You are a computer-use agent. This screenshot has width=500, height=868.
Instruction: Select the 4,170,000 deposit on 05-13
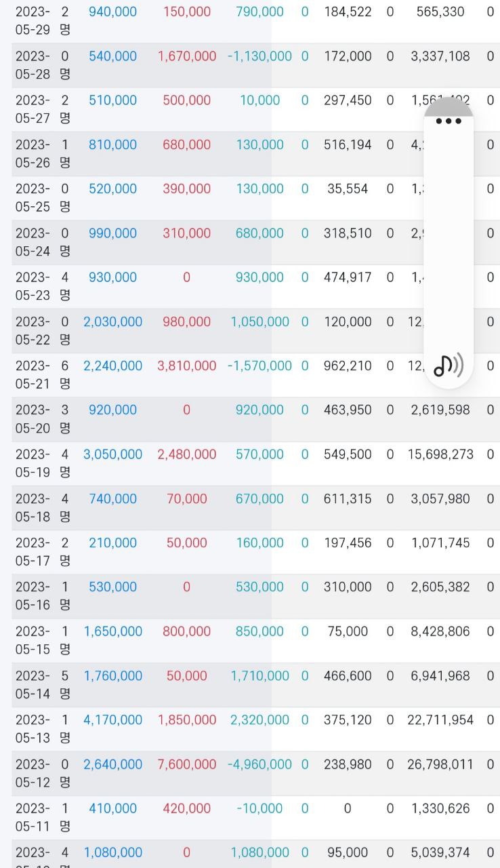113,720
